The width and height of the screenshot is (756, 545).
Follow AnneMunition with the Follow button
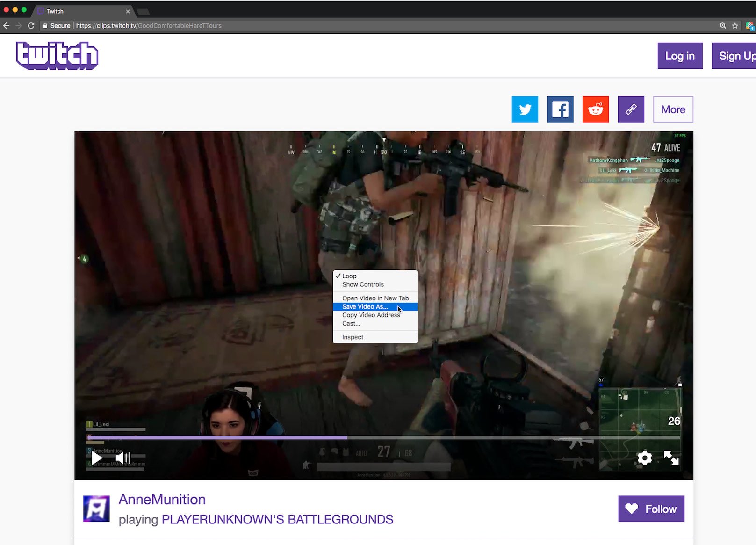(x=651, y=509)
